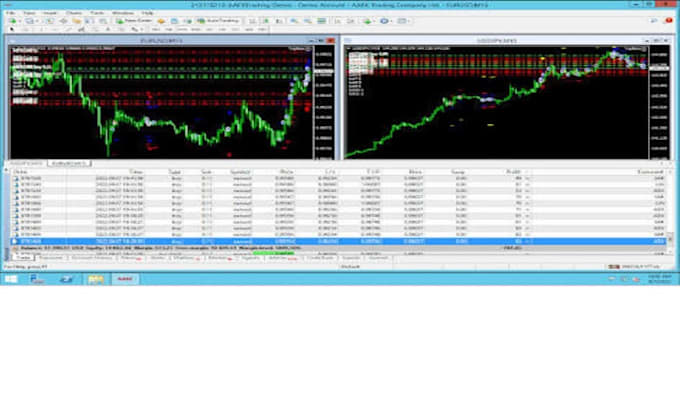Screen dimensions: 680x411
Task: Open the Arrows objects dropdown
Action: click(137, 29)
